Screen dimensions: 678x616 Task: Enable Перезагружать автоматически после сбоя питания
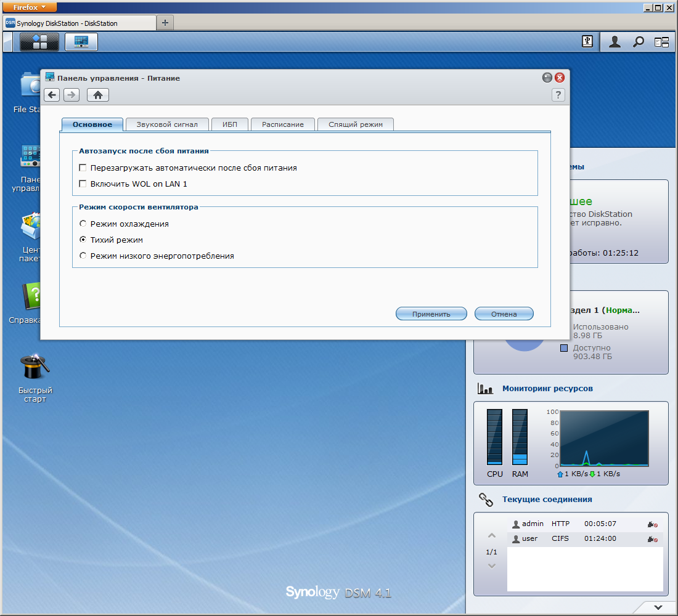click(x=83, y=168)
